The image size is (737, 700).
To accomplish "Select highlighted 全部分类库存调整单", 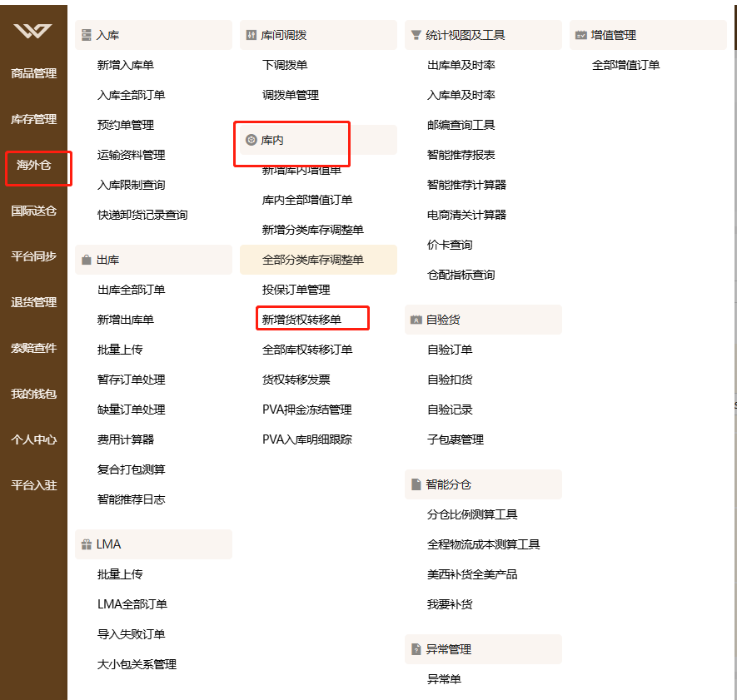I will coord(318,260).
